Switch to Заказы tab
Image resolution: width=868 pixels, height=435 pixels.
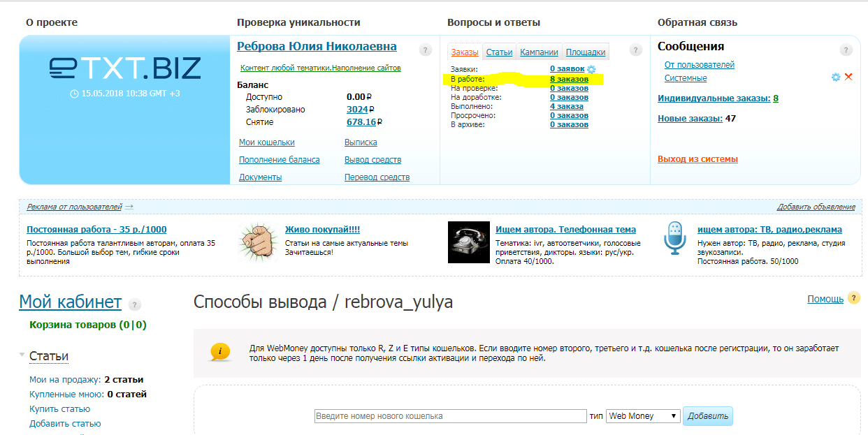click(465, 52)
